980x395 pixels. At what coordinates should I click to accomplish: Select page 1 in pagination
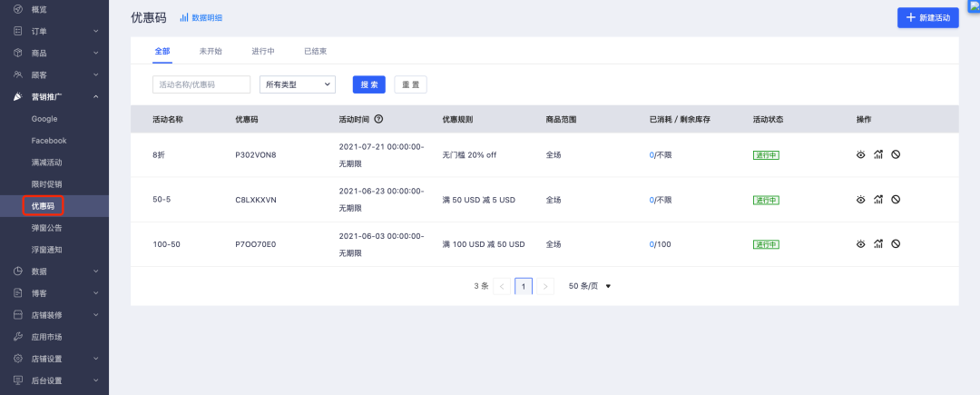524,286
